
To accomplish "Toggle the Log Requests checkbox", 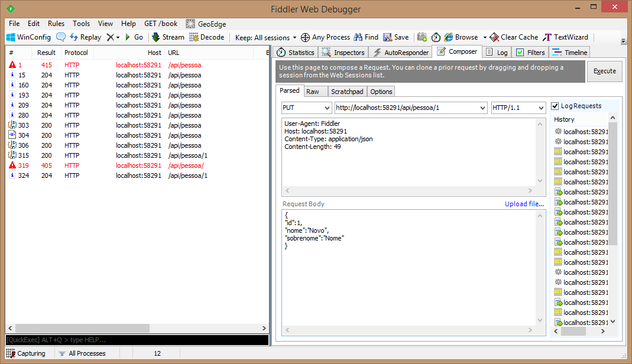I will tap(555, 106).
